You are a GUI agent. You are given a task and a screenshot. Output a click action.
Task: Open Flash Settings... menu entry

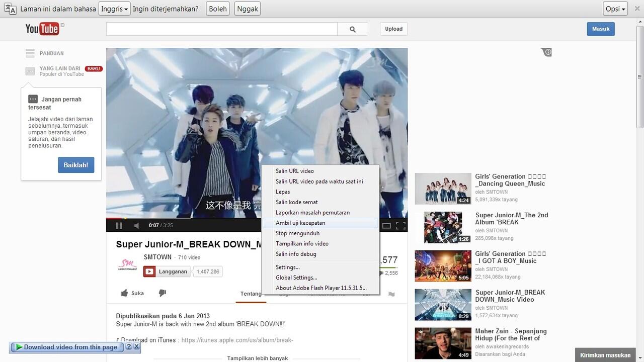pyautogui.click(x=320, y=267)
